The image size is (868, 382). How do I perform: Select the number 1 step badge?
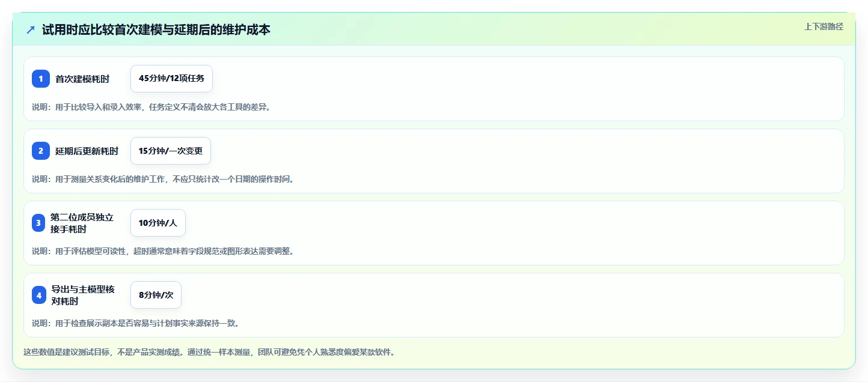coord(41,79)
